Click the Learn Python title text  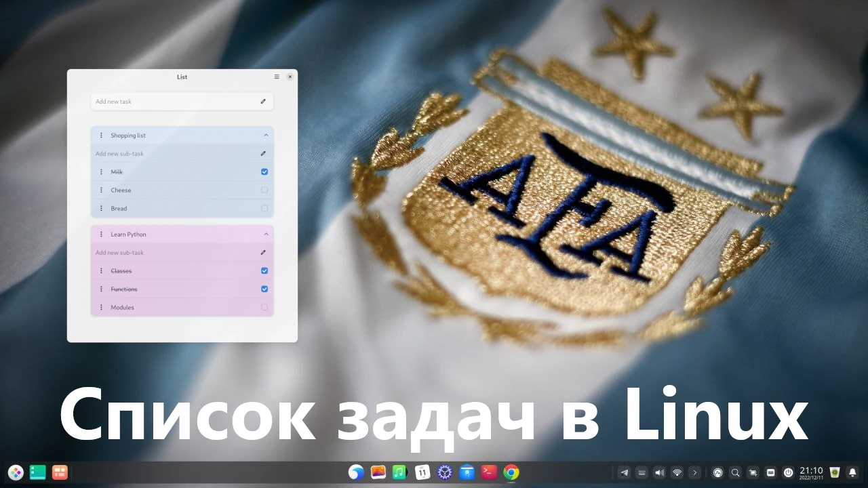pyautogui.click(x=128, y=235)
